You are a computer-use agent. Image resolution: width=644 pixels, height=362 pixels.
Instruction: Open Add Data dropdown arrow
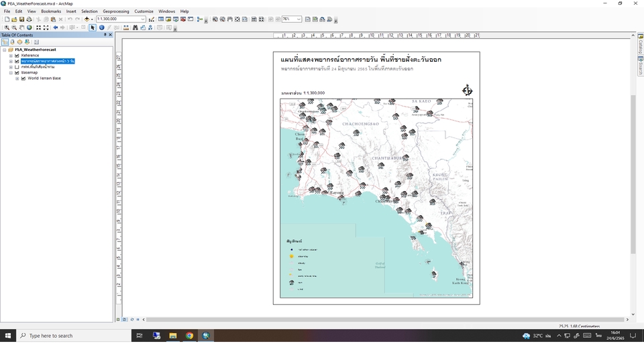pos(92,19)
